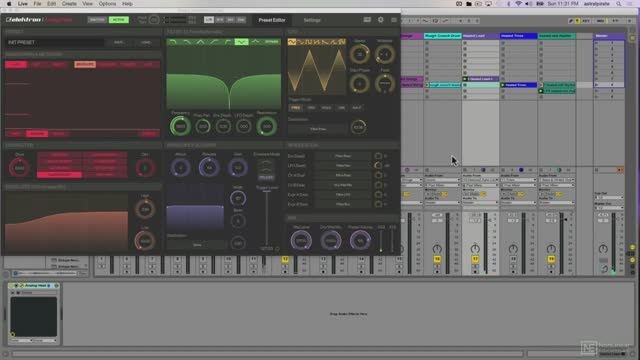Toggle the L/R channel button in plugin header
The image size is (640, 360).
[209, 20]
